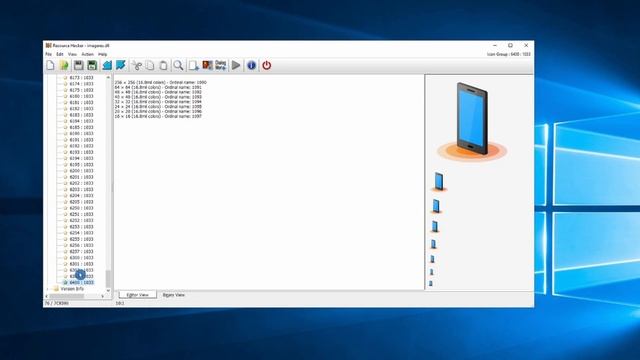Open the View menu

pyautogui.click(x=72, y=54)
